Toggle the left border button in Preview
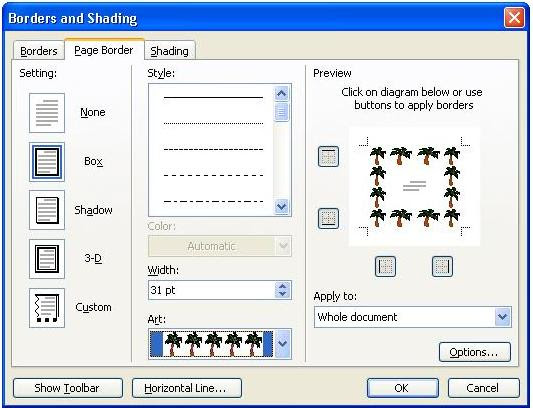This screenshot has width=533, height=408. [385, 266]
